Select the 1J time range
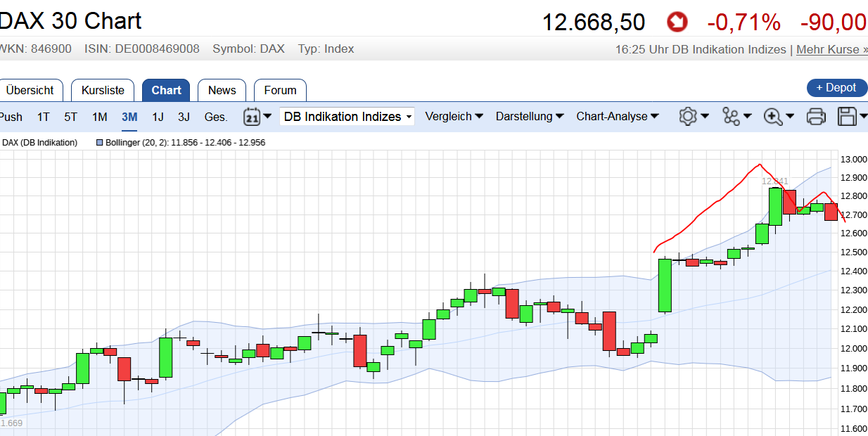 (x=158, y=117)
